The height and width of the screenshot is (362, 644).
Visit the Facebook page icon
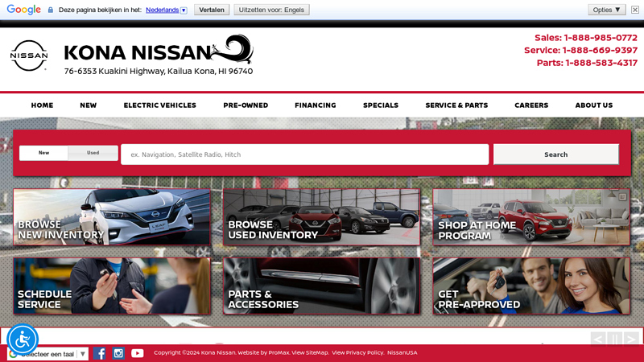[99, 353]
